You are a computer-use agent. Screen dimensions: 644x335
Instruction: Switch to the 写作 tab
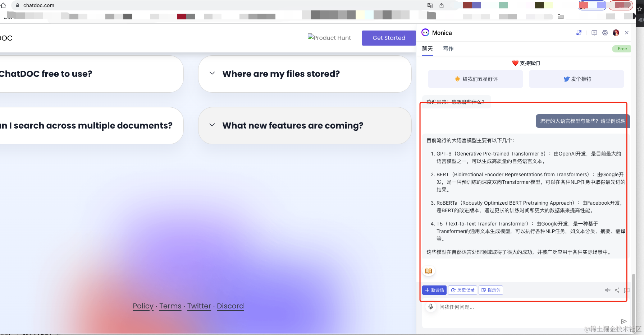click(448, 49)
